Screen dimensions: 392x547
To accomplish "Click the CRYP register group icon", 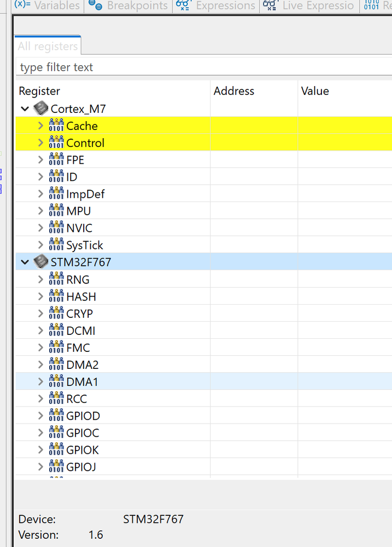I will pyautogui.click(x=56, y=313).
